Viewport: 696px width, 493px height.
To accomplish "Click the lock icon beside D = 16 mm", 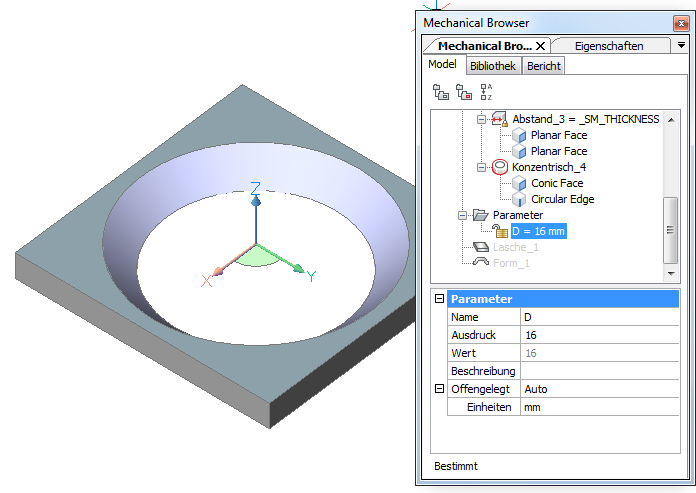I will [501, 231].
